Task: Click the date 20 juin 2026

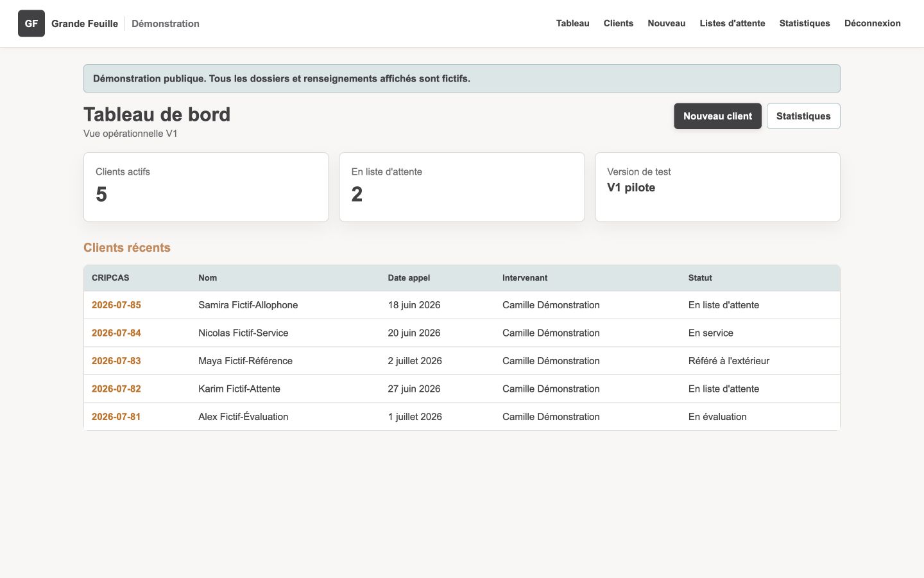Action: tap(414, 333)
